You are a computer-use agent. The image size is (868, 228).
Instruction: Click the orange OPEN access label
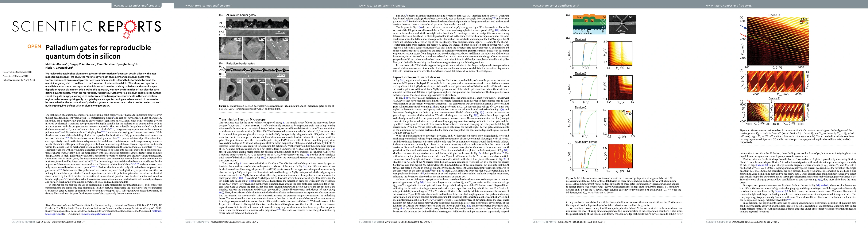pyautogui.click(x=34, y=47)
